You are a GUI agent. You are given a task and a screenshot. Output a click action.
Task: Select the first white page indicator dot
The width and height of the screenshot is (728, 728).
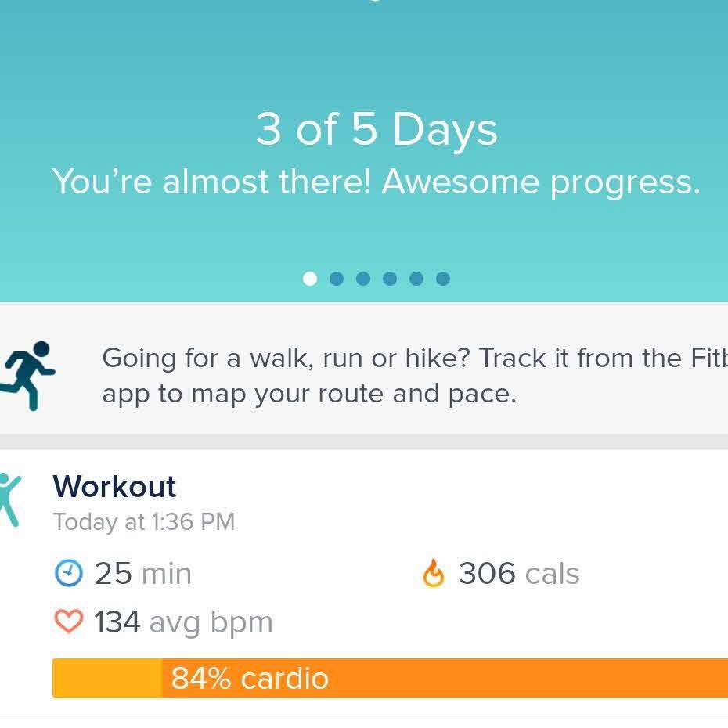310,279
